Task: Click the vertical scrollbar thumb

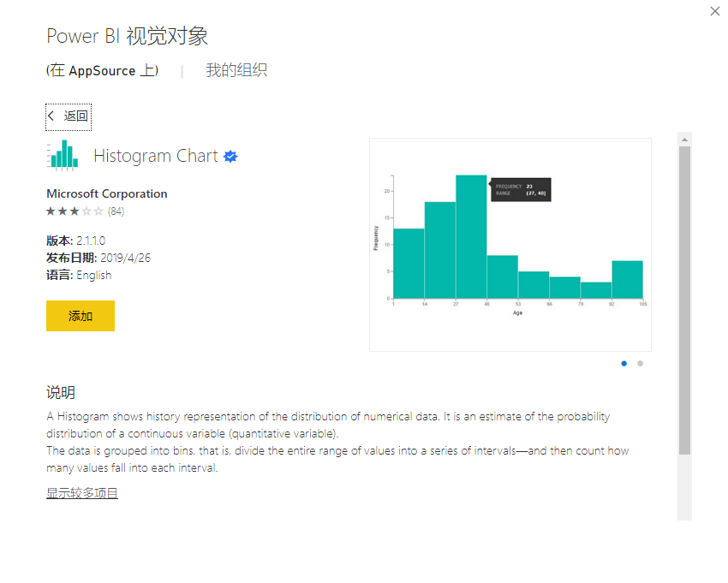Action: click(684, 300)
